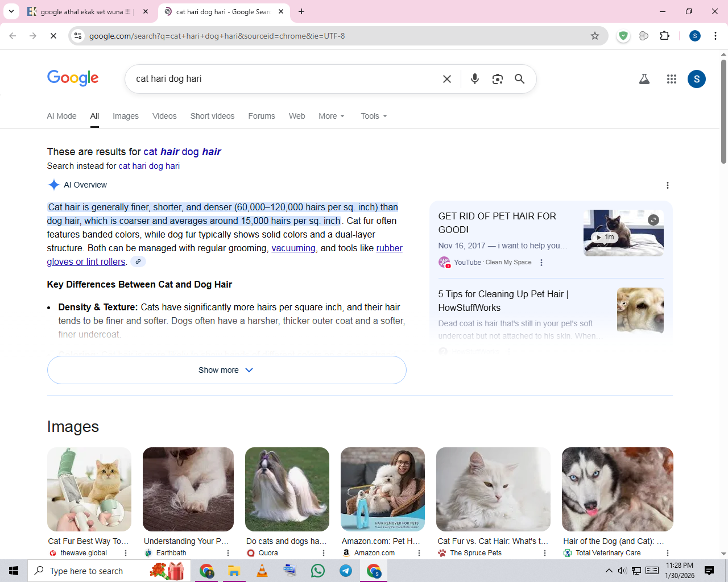
Task: Open Search Labs flask icon
Action: (x=644, y=79)
